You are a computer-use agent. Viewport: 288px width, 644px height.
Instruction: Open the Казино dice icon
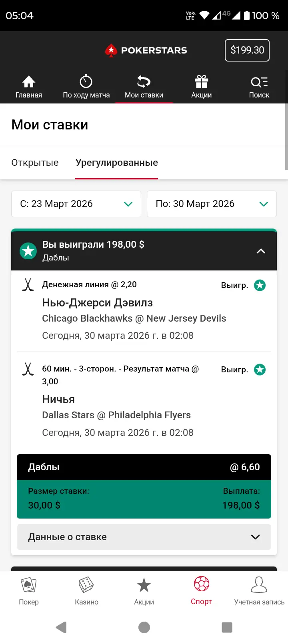[86, 586]
